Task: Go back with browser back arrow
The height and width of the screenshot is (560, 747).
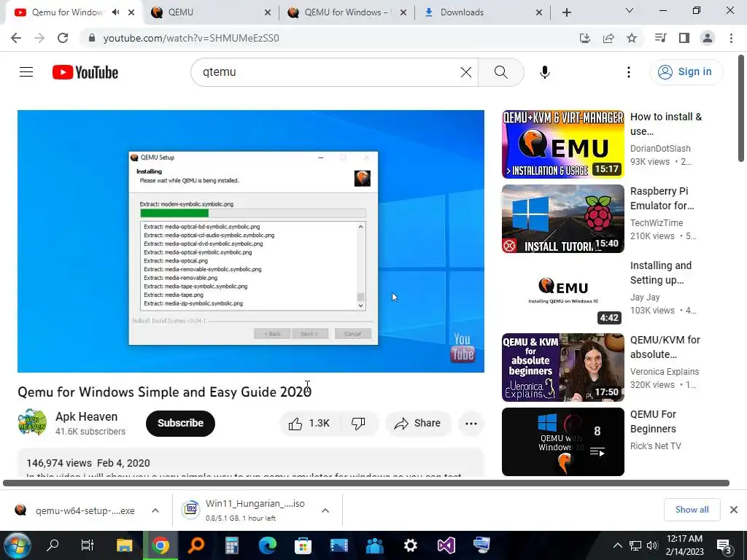Action: point(16,38)
